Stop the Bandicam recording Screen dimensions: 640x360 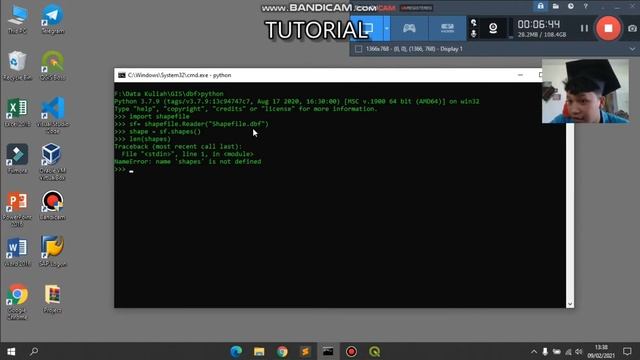(x=608, y=28)
